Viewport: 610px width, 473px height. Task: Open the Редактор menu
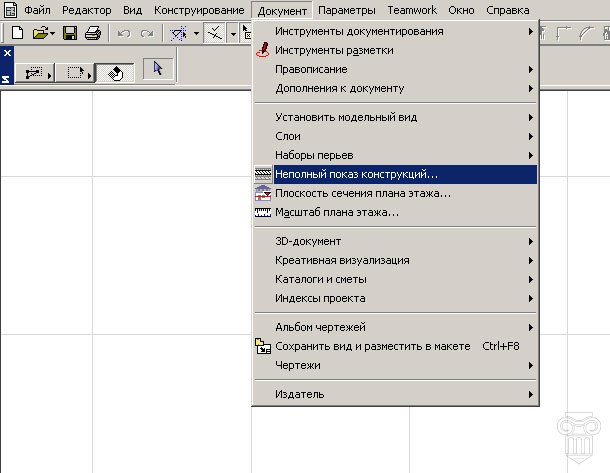pyautogui.click(x=86, y=10)
